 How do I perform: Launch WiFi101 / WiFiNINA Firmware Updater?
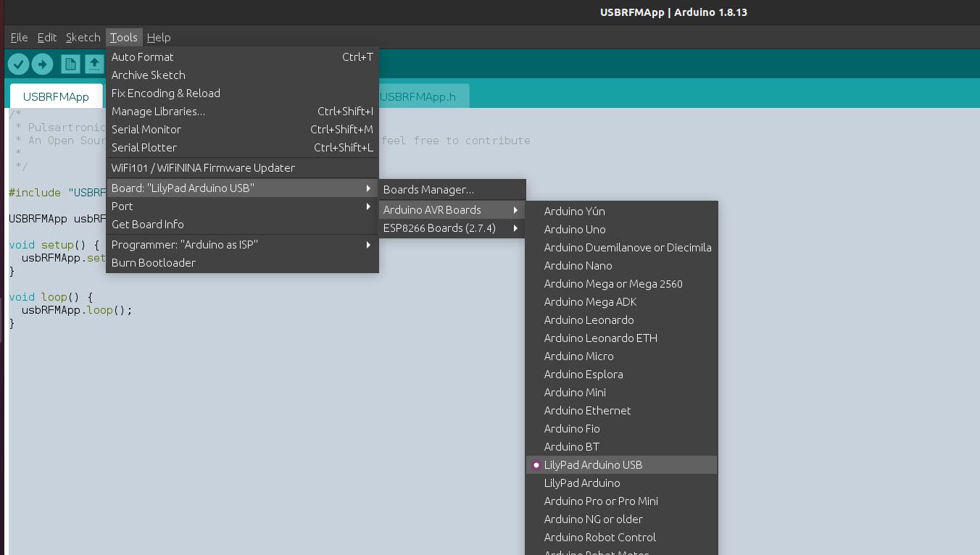point(242,168)
